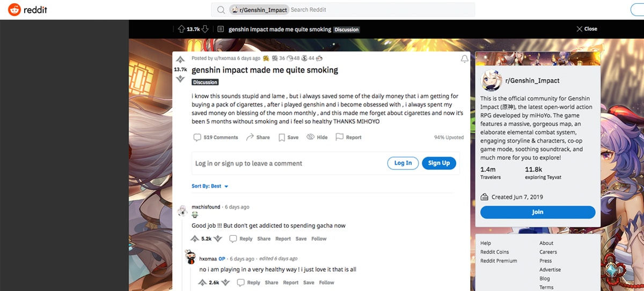
Task: Save the post with bookmark icon
Action: click(x=282, y=137)
